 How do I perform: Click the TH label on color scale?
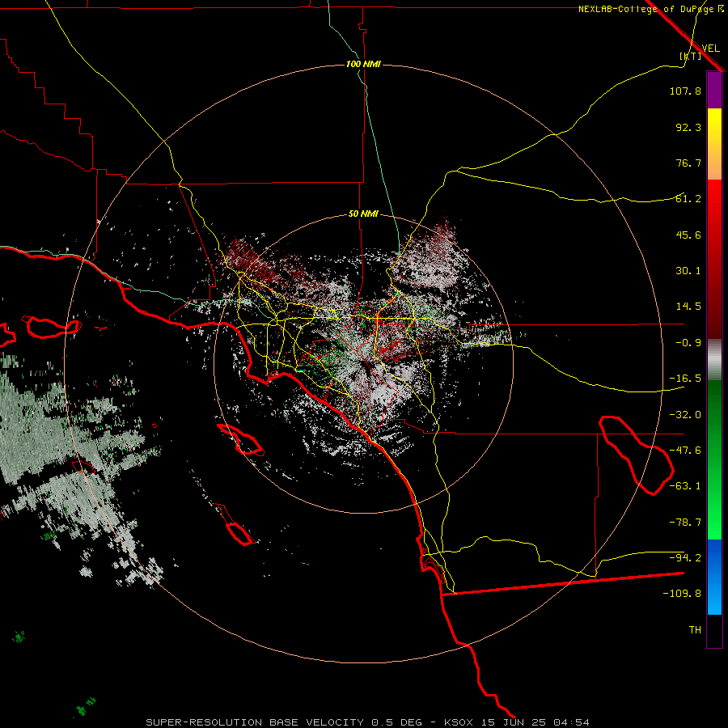pos(695,630)
